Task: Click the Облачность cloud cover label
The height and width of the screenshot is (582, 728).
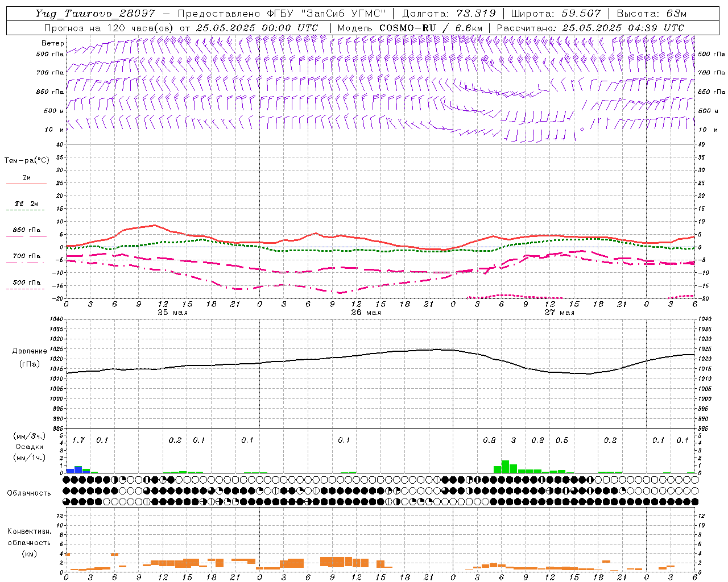Action: click(x=29, y=493)
